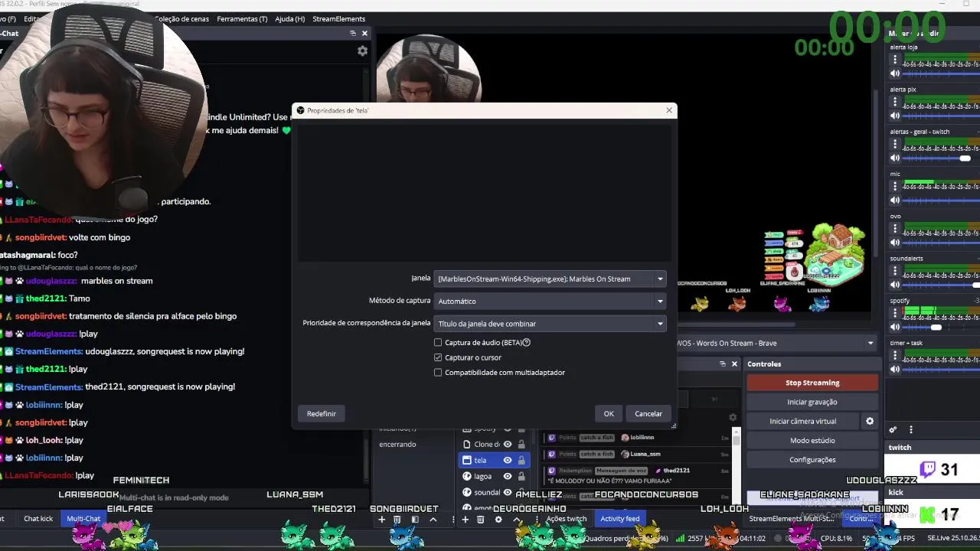The height and width of the screenshot is (551, 980).
Task: Switch to 'Chat kick' tab
Action: (x=38, y=519)
